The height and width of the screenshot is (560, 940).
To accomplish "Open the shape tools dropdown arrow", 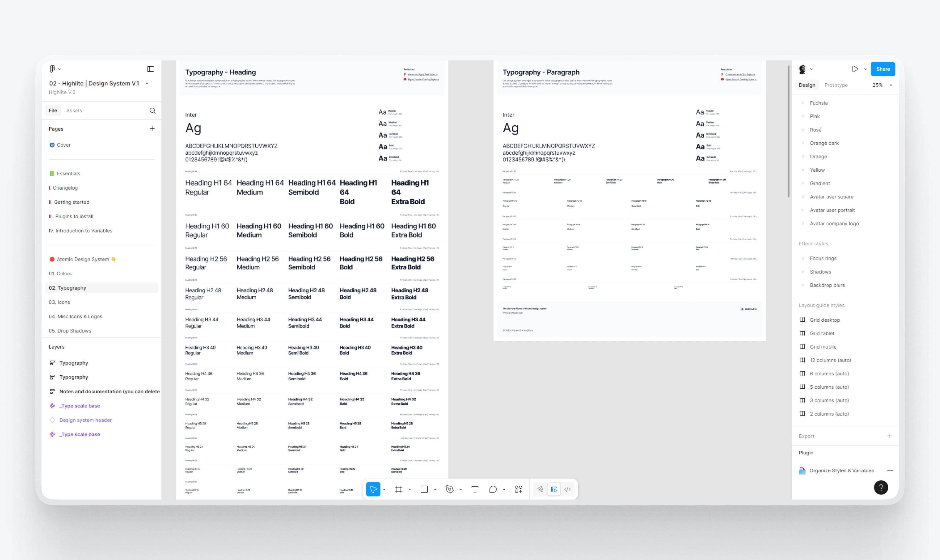I will point(435,490).
